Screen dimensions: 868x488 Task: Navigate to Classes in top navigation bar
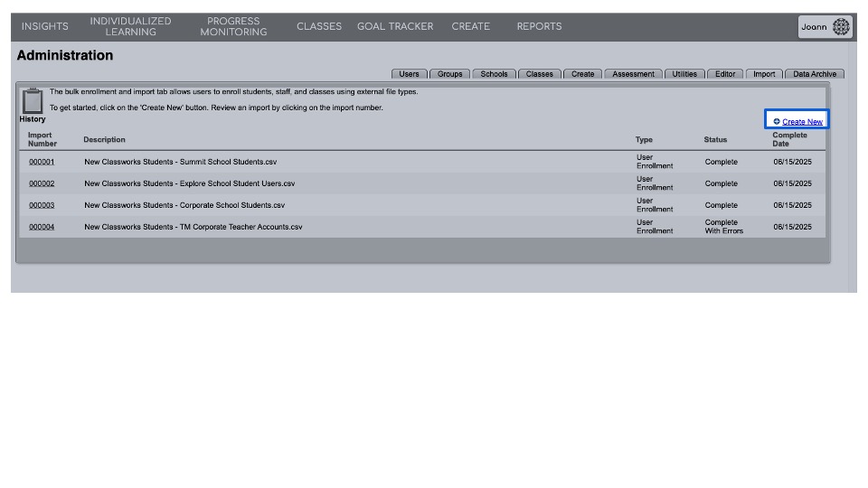pos(319,26)
